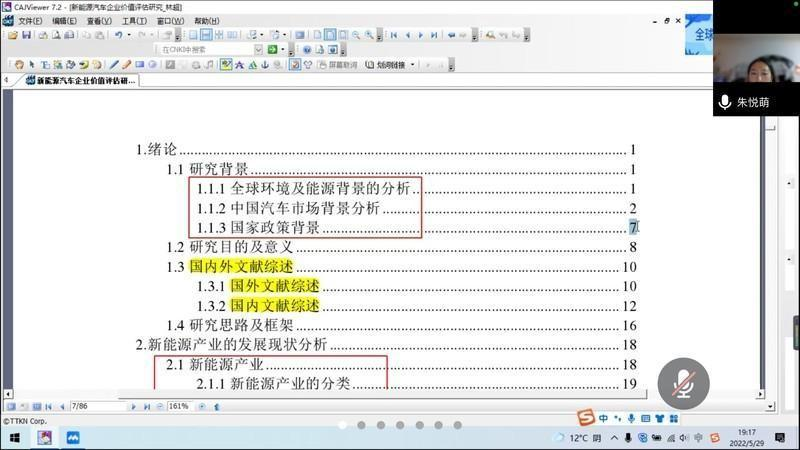Open the zoom percentage 161% box
The height and width of the screenshot is (450, 800).
click(179, 407)
